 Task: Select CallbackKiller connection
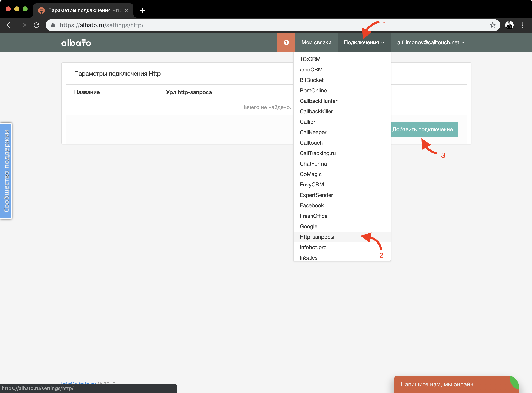tap(342, 112)
